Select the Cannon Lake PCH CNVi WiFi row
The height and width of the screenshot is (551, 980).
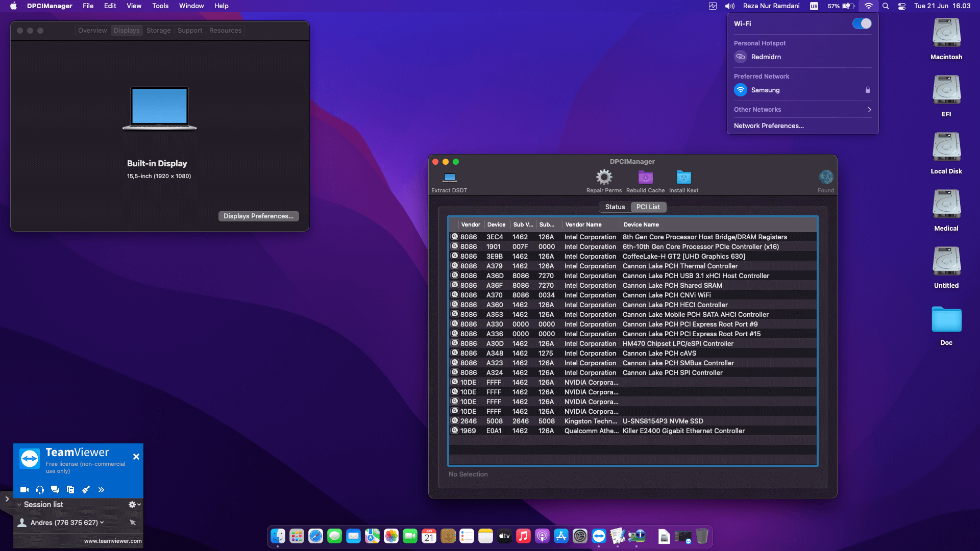tap(633, 295)
